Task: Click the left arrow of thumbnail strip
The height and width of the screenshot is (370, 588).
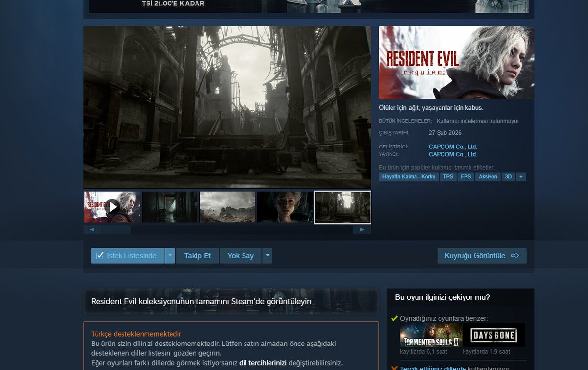Action: coord(92,229)
